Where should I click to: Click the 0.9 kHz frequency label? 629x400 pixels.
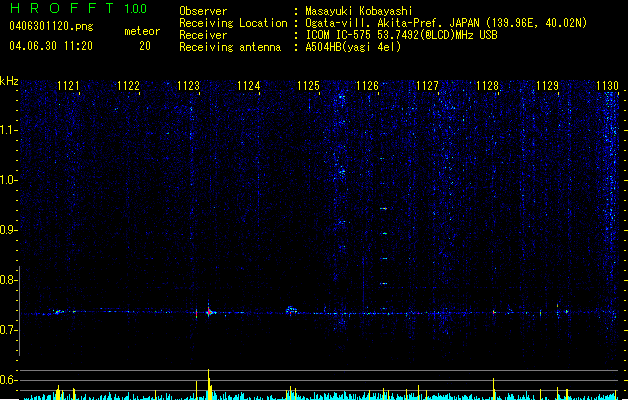tap(8, 230)
